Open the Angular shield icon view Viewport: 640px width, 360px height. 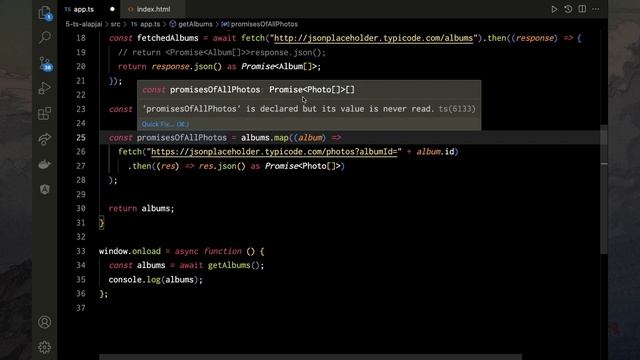(x=45, y=189)
